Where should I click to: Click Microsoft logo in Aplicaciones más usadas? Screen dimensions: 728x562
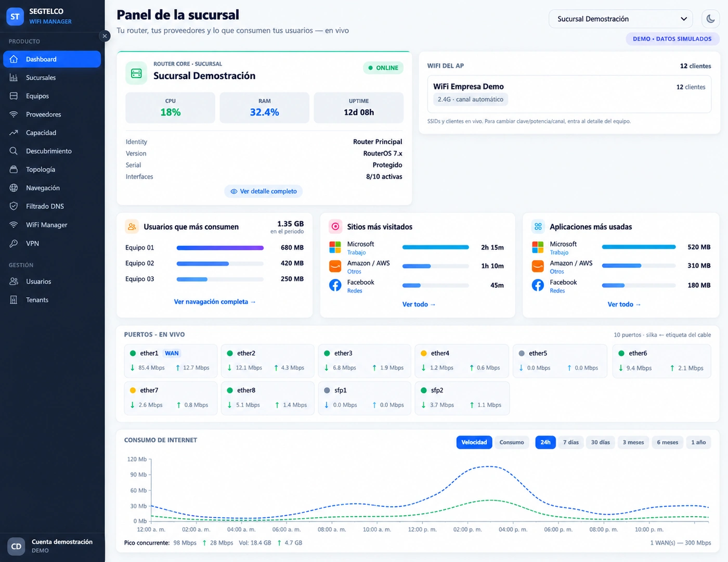[x=538, y=247]
